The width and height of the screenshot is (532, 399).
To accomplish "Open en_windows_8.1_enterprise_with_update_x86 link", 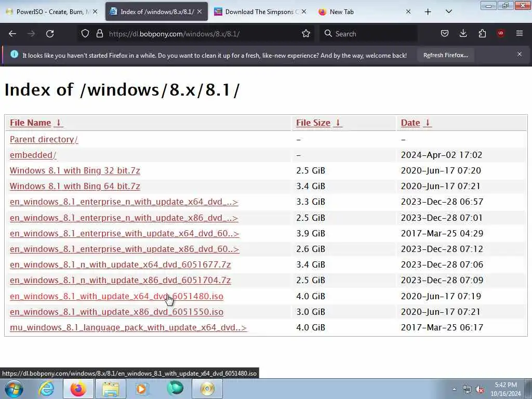I will 125,249.
